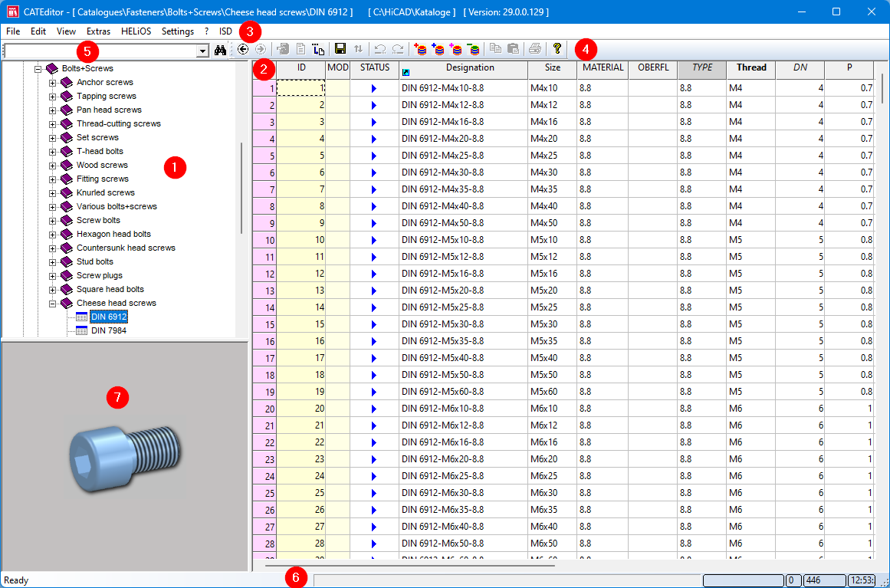Expand the Stud bolts node
The height and width of the screenshot is (588, 890).
53,262
